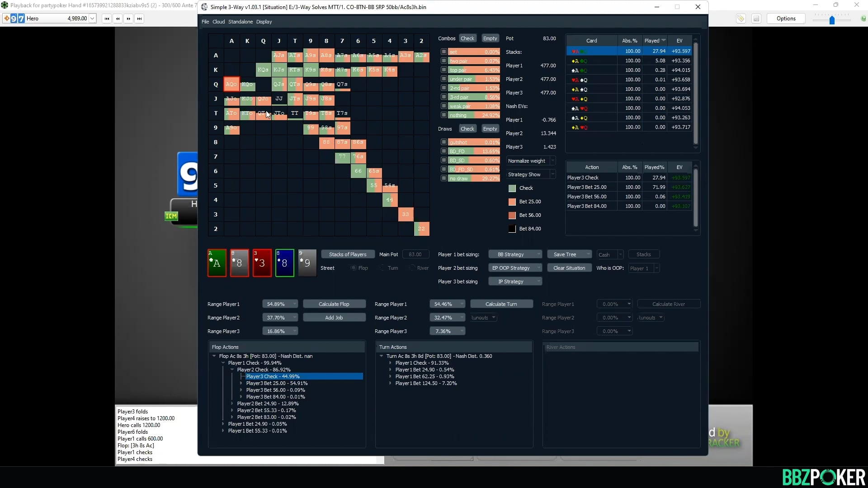The width and height of the screenshot is (868, 488).
Task: Open the Cloud menu
Action: click(x=218, y=22)
